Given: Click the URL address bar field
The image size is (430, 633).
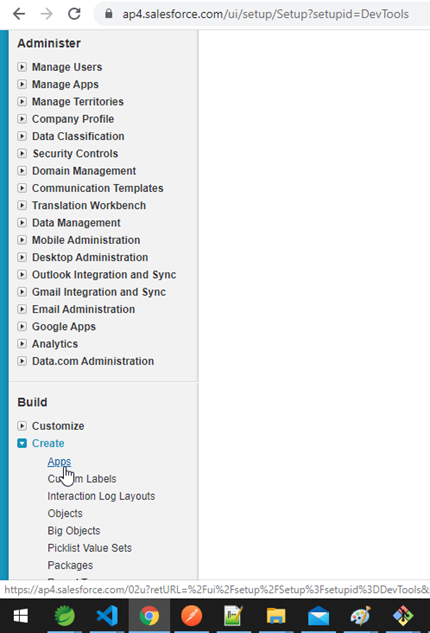Looking at the screenshot, I should (x=266, y=14).
